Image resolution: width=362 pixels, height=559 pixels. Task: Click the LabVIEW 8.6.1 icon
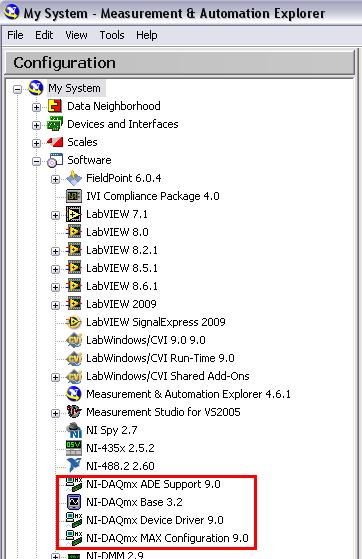[x=74, y=286]
